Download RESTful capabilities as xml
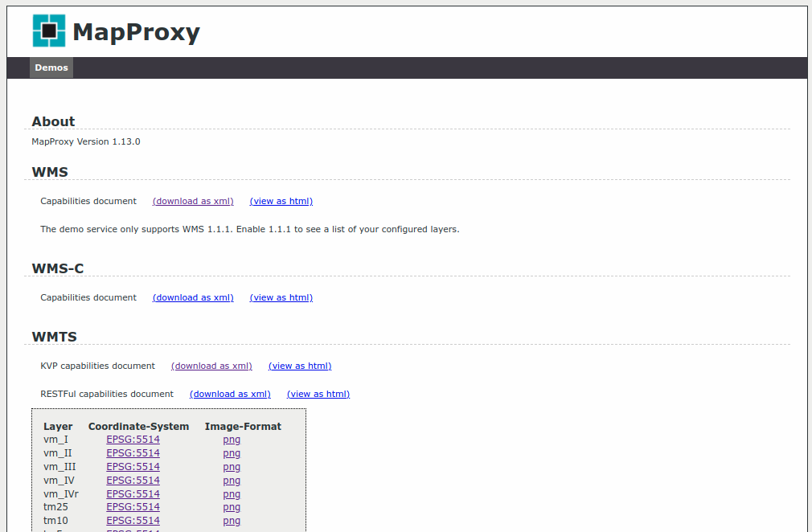This screenshot has width=812, height=532. [230, 395]
